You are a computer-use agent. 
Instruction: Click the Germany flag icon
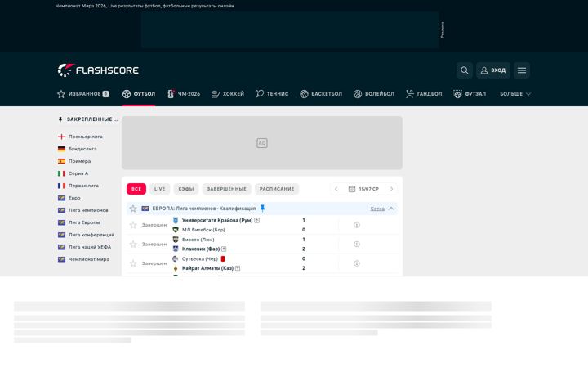tap(61, 149)
